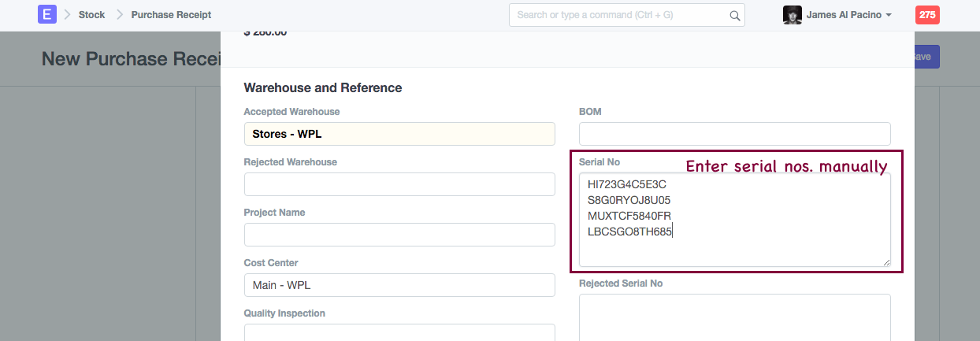Focus the BOM input field
This screenshot has height=341, width=980.
pos(734,134)
